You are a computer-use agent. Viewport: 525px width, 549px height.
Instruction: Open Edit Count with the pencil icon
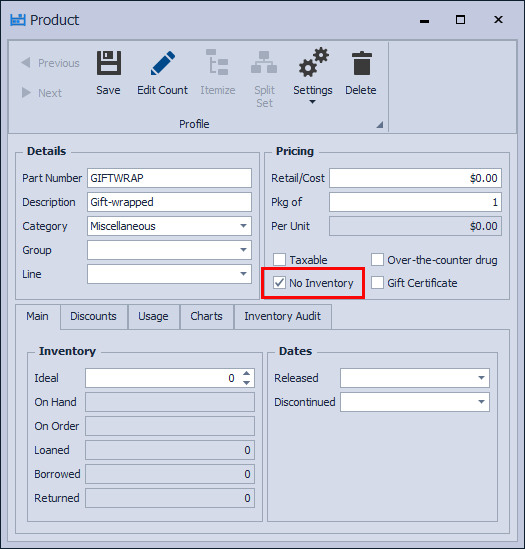pos(163,63)
